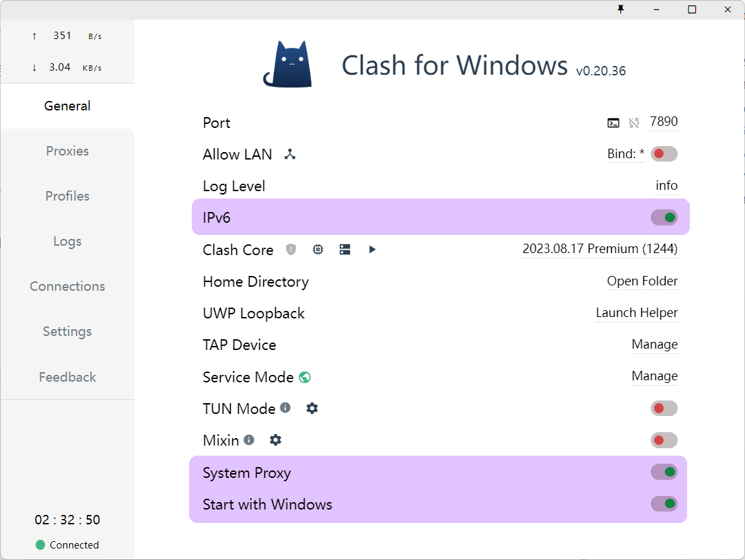Click Open Folder for Home Directory
Viewport: 745px width, 560px height.
[x=642, y=281]
